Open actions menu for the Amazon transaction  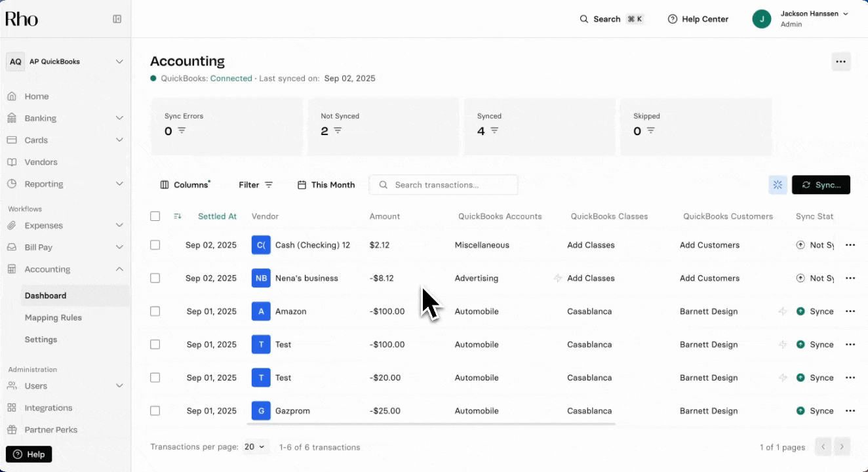(x=850, y=311)
